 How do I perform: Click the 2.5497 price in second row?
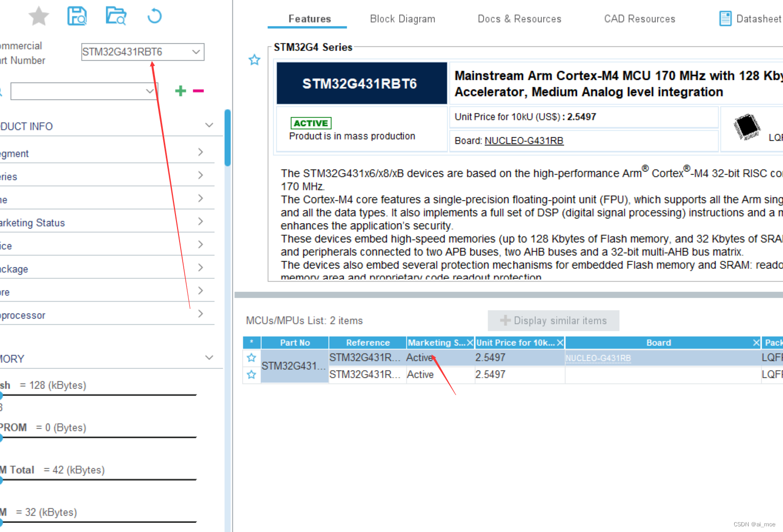(x=491, y=375)
